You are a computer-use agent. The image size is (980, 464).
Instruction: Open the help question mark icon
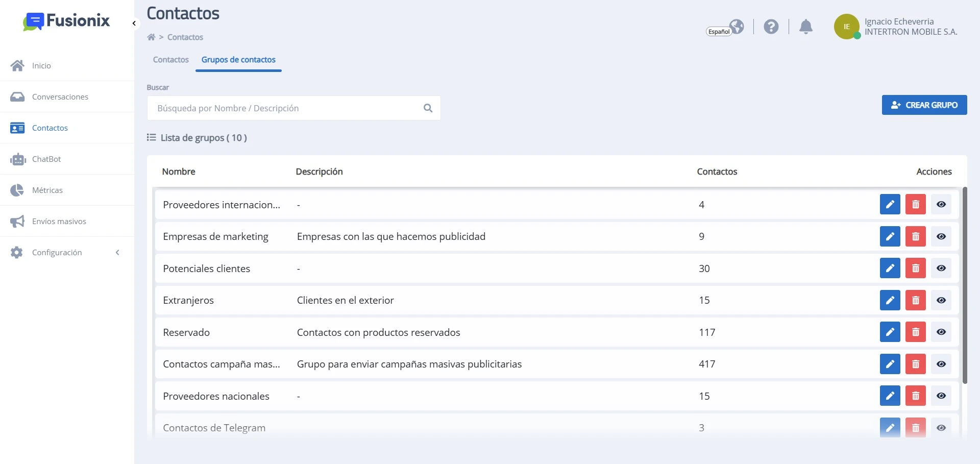[x=771, y=27]
